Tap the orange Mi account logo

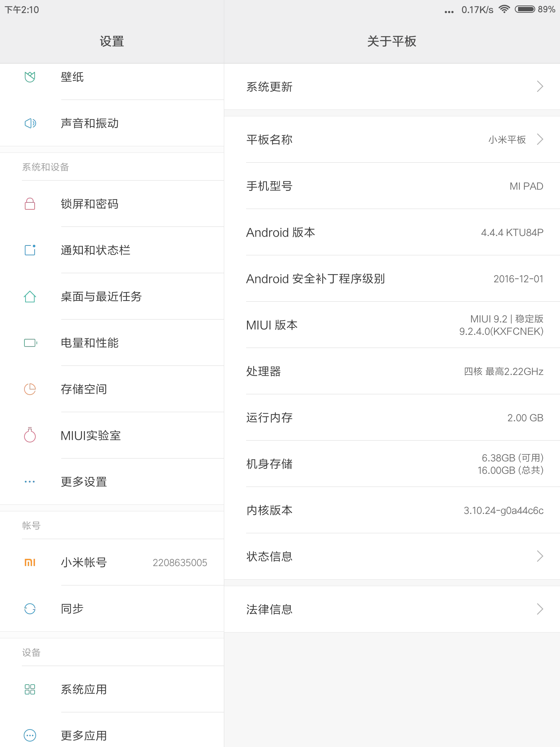click(30, 562)
